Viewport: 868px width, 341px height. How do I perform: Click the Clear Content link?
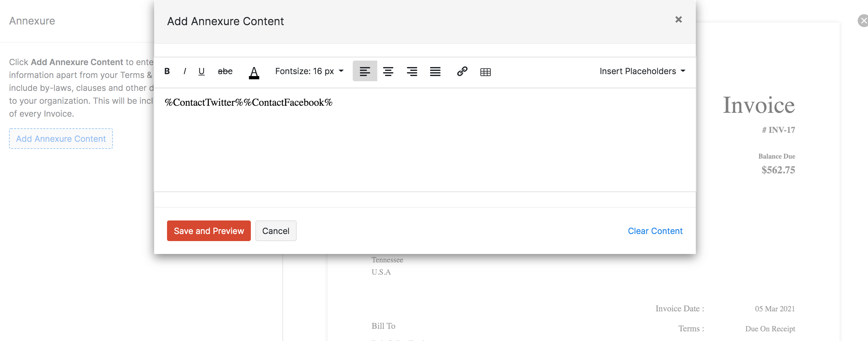655,231
